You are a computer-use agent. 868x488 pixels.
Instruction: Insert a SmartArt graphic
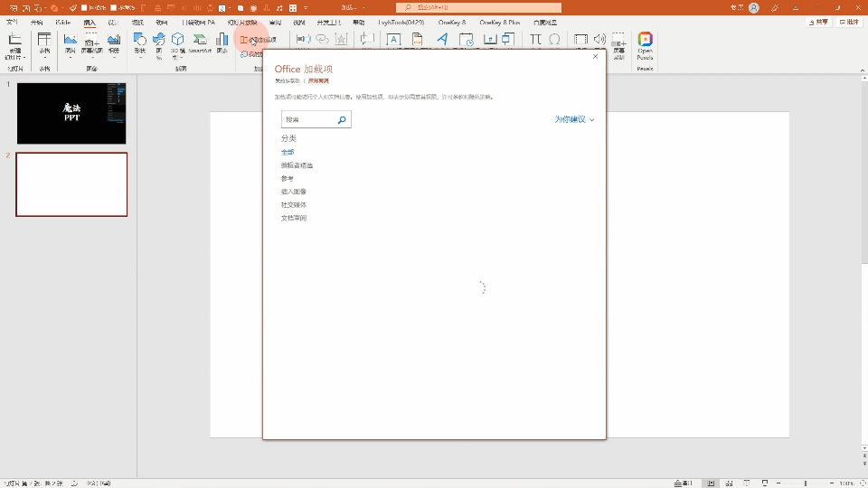click(200, 43)
